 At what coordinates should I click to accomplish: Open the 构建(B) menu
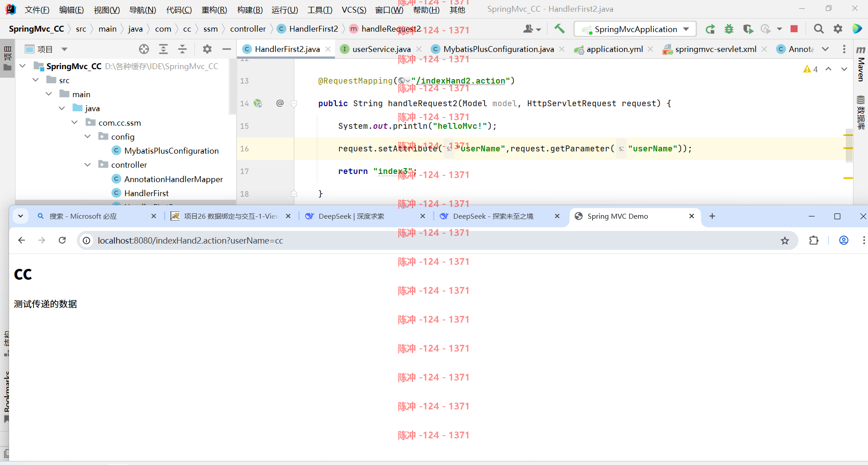click(x=250, y=9)
